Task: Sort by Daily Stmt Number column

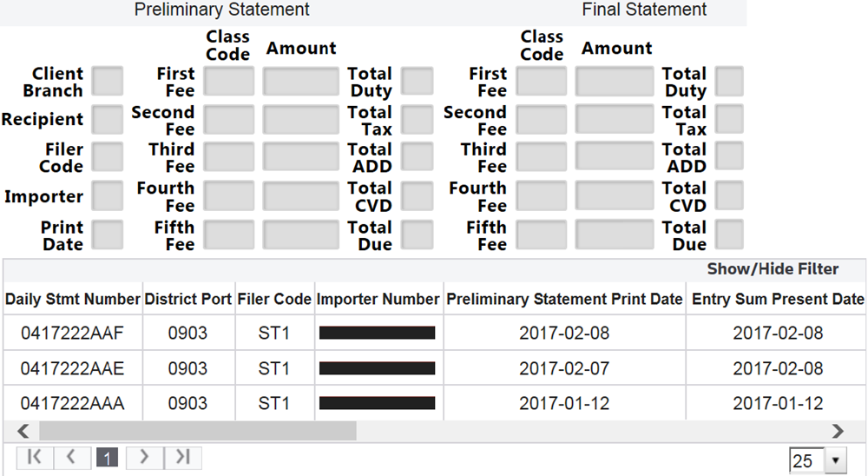Action: (72, 300)
